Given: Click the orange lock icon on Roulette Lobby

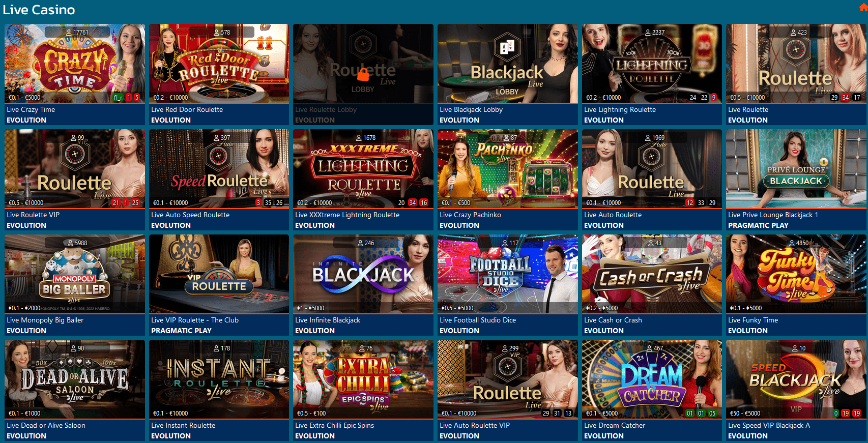Looking at the screenshot, I should 363,75.
